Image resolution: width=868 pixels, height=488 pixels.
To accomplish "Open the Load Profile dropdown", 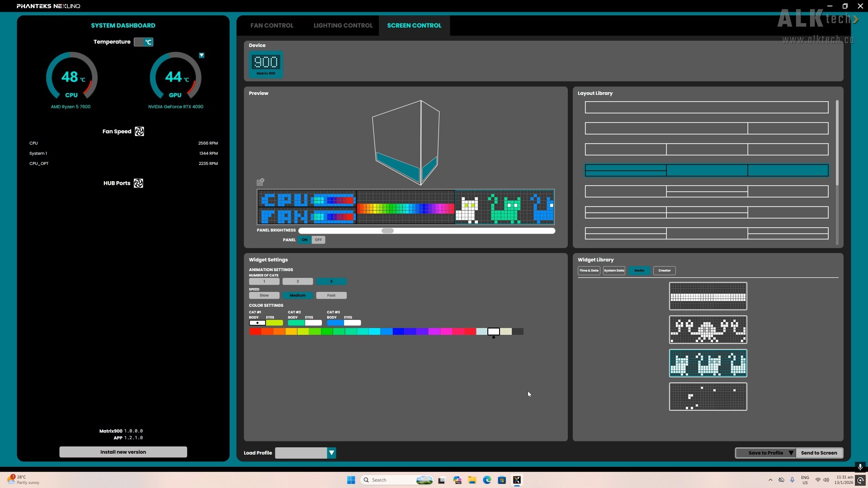I will click(331, 453).
